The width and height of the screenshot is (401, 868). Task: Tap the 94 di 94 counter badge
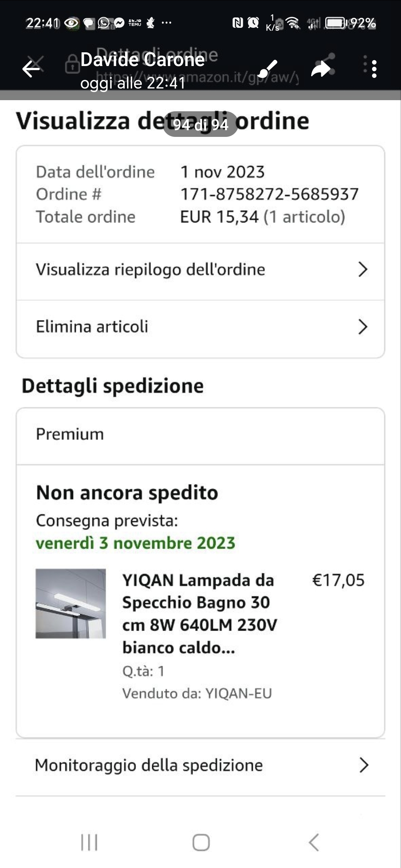pos(200,125)
